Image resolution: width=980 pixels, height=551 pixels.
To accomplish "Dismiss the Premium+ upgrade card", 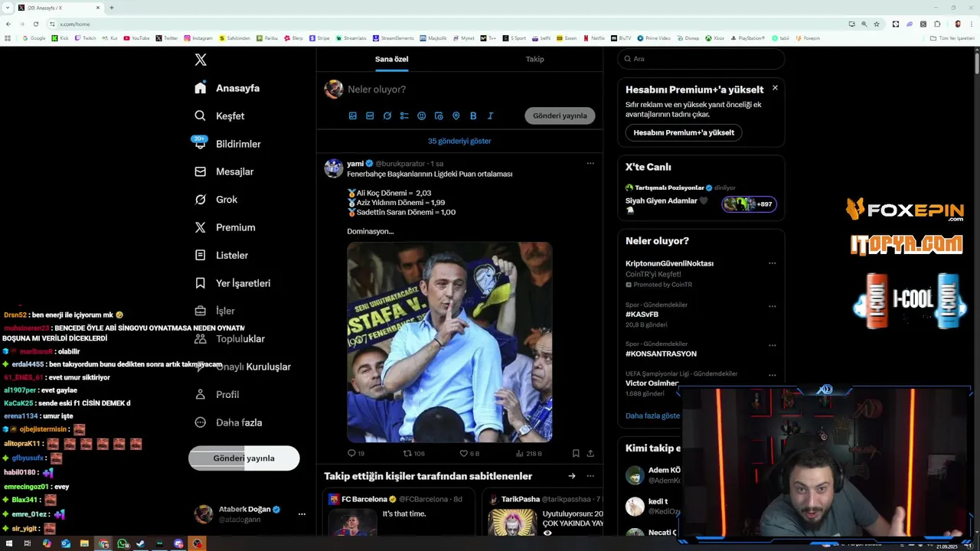I will [775, 88].
